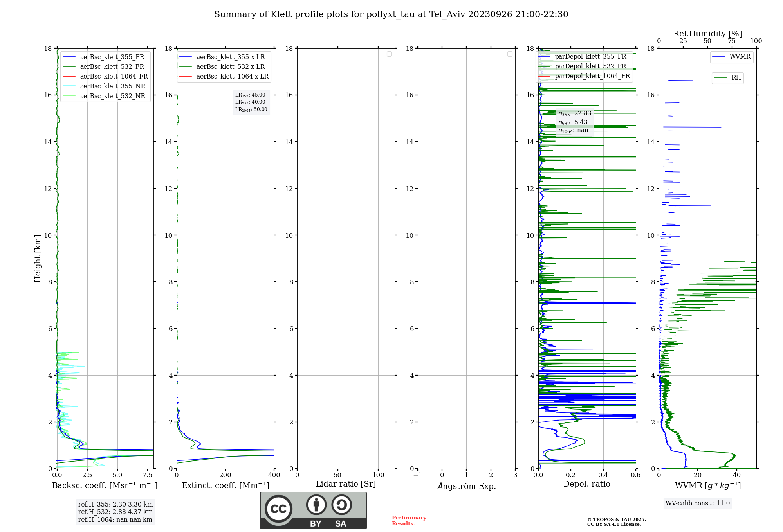The image size is (783, 532).
Task: Click the Rel.Humidity [%] axis title
Action: [707, 34]
